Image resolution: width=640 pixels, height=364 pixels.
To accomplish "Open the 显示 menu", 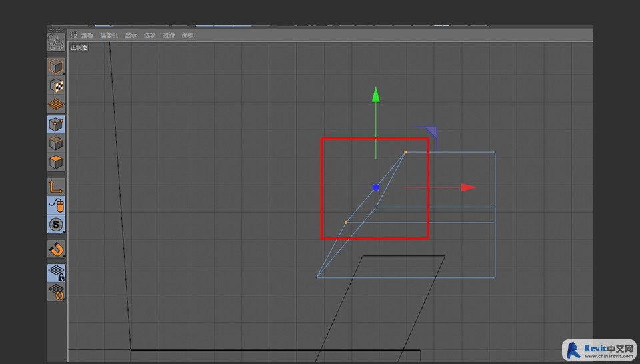I will pos(131,35).
